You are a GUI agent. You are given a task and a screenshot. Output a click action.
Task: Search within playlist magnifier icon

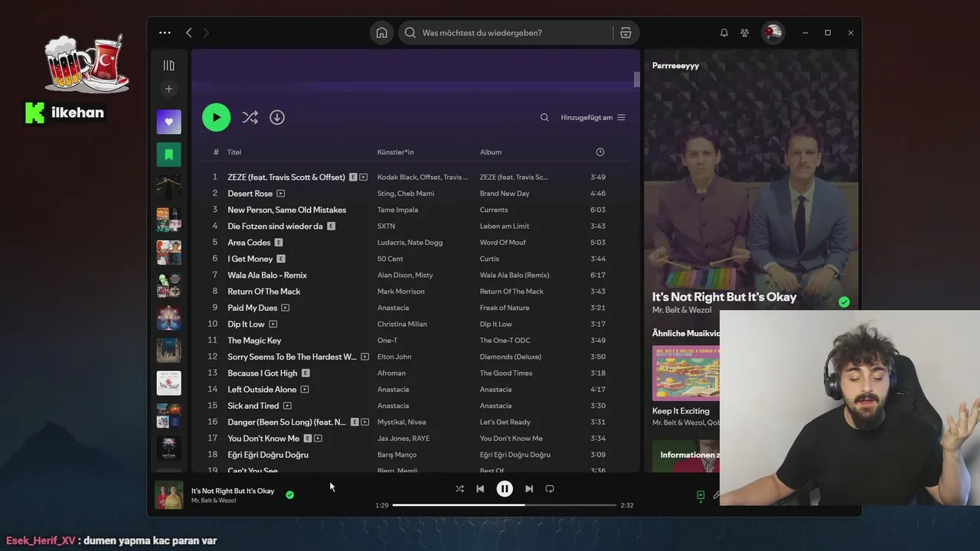click(x=544, y=118)
